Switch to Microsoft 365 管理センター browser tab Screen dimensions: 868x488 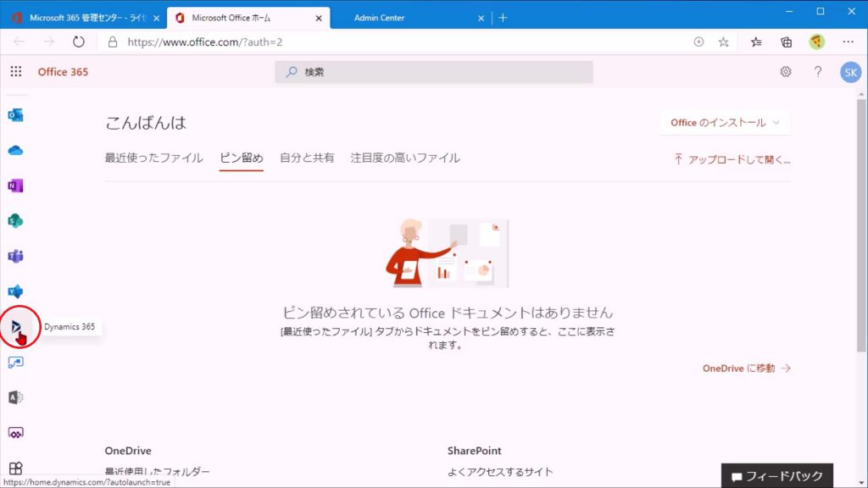click(x=81, y=18)
